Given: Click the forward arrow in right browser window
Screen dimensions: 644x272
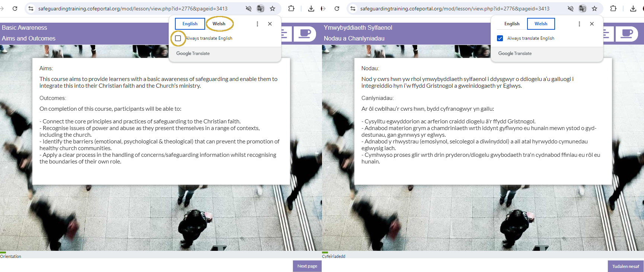Looking at the screenshot, I should [x=323, y=8].
